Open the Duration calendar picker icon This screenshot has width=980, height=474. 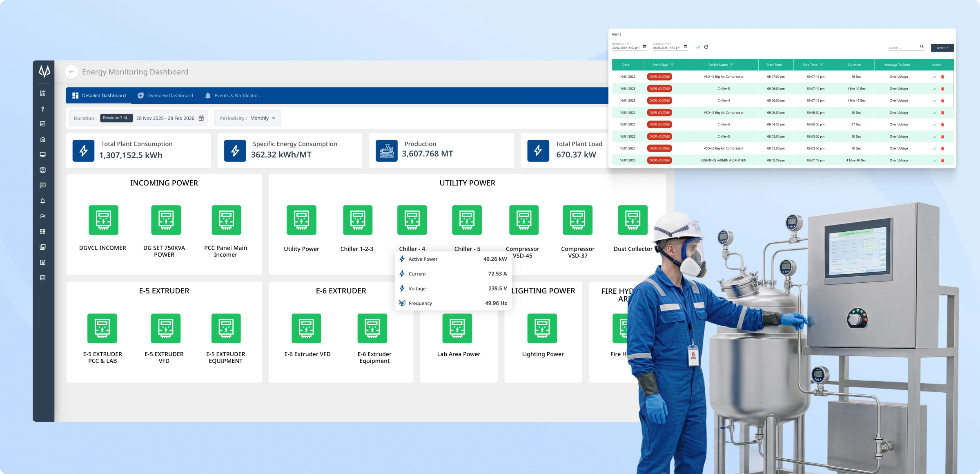pyautogui.click(x=201, y=118)
